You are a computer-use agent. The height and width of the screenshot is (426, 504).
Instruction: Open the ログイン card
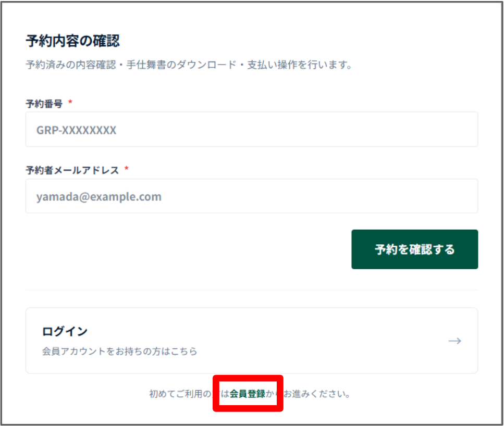pyautogui.click(x=252, y=341)
